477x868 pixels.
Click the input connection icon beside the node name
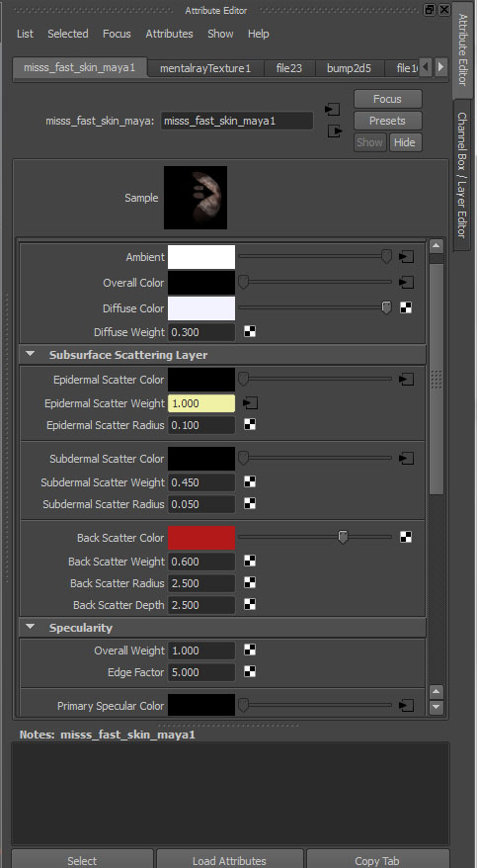tap(332, 110)
